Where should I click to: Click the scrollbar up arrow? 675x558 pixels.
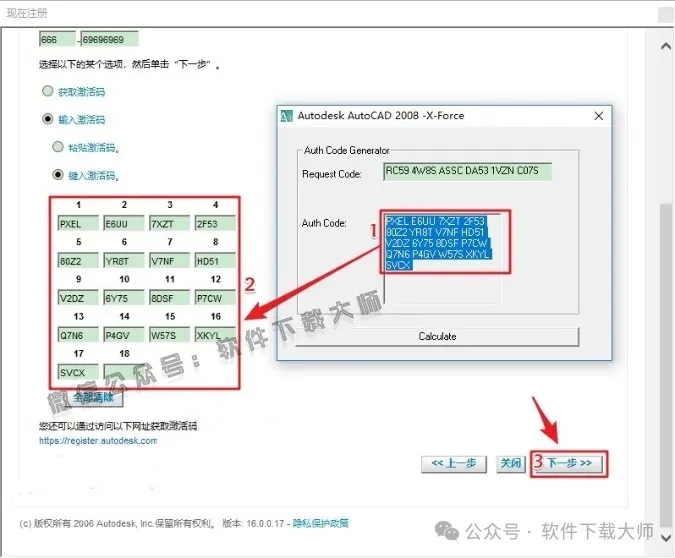[x=666, y=46]
